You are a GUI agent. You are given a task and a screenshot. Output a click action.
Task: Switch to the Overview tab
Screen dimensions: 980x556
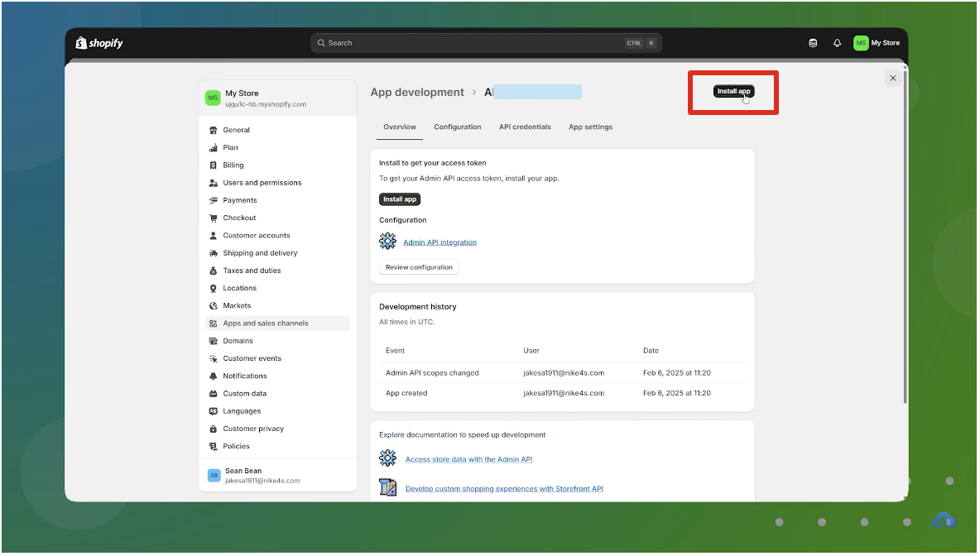[400, 127]
